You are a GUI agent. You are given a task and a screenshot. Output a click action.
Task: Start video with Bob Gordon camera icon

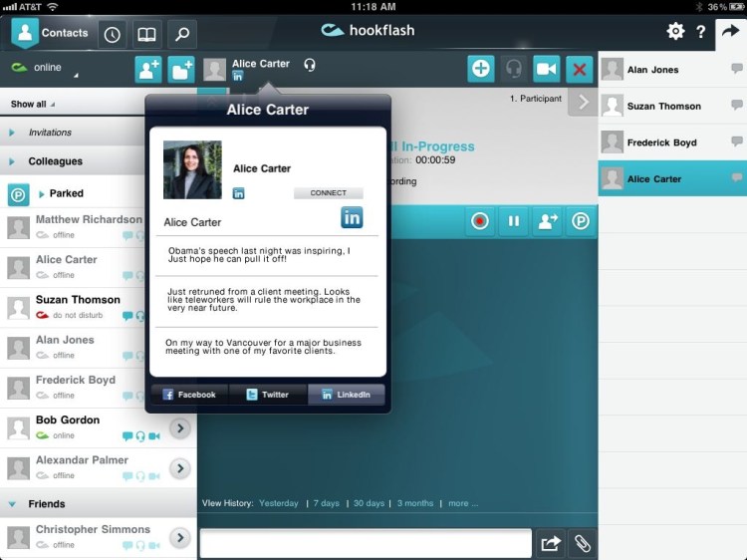[x=154, y=436]
